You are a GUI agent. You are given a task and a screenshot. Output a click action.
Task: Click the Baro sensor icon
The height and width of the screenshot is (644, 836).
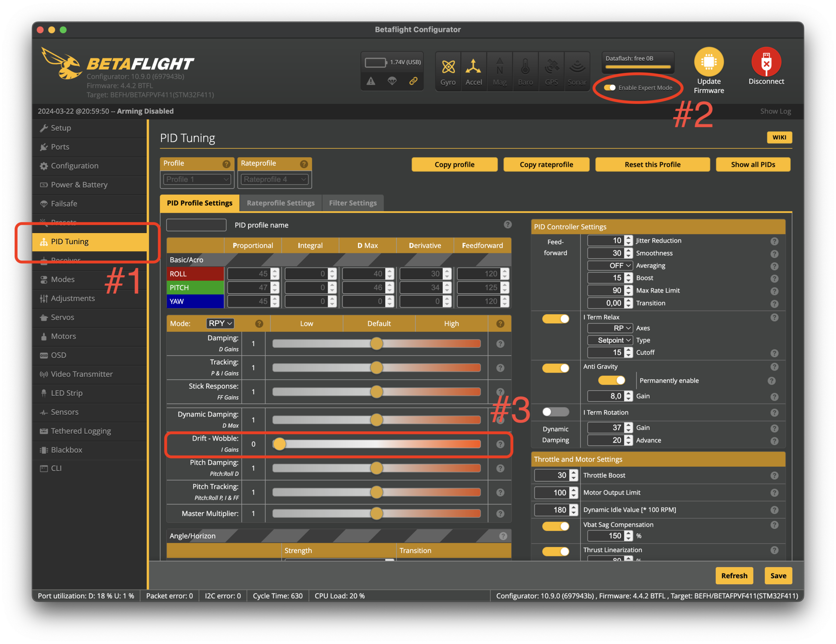(x=525, y=72)
